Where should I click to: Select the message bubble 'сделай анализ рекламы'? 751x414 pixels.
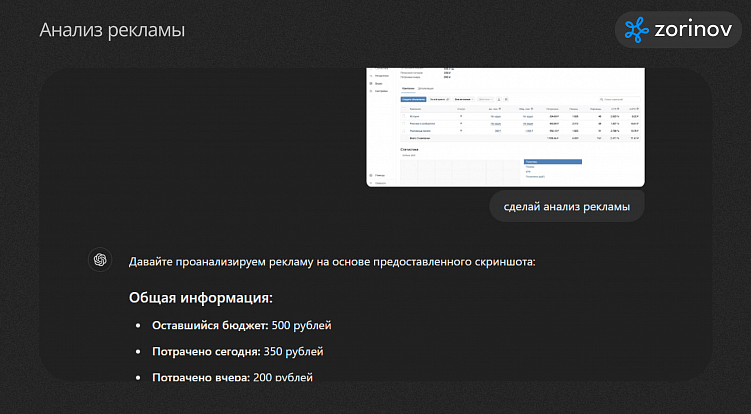[567, 207]
